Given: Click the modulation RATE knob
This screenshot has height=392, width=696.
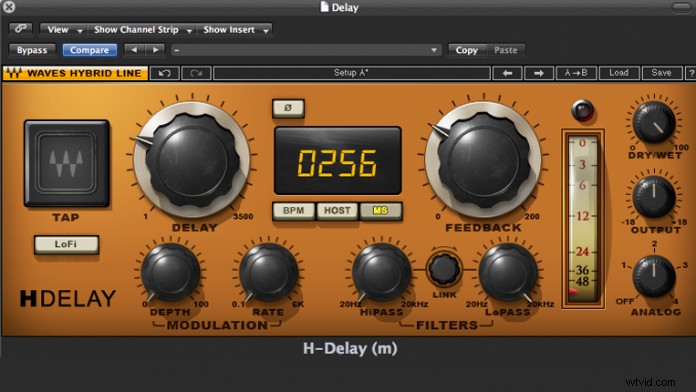Looking at the screenshot, I should click(x=269, y=273).
